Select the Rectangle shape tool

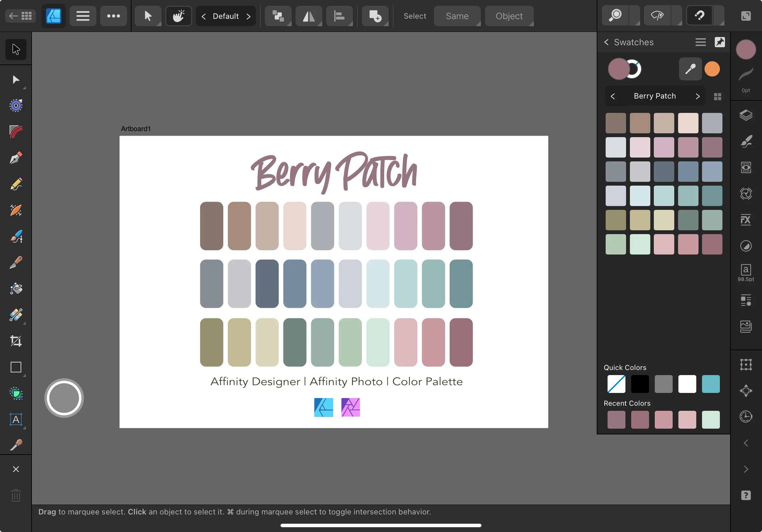coord(16,367)
